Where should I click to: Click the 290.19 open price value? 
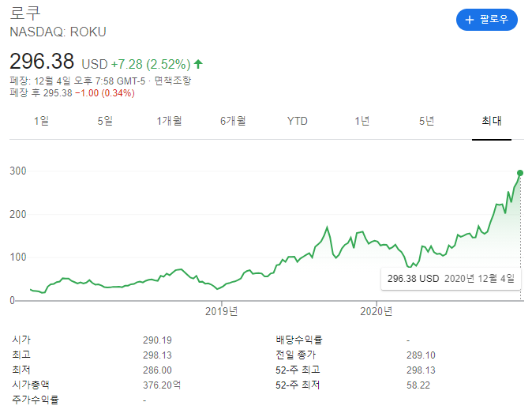point(157,340)
